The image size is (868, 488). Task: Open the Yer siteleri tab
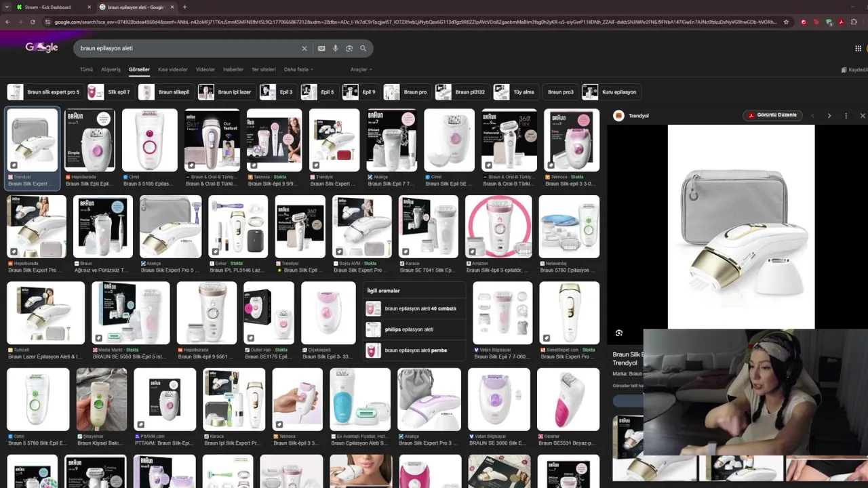coord(264,69)
